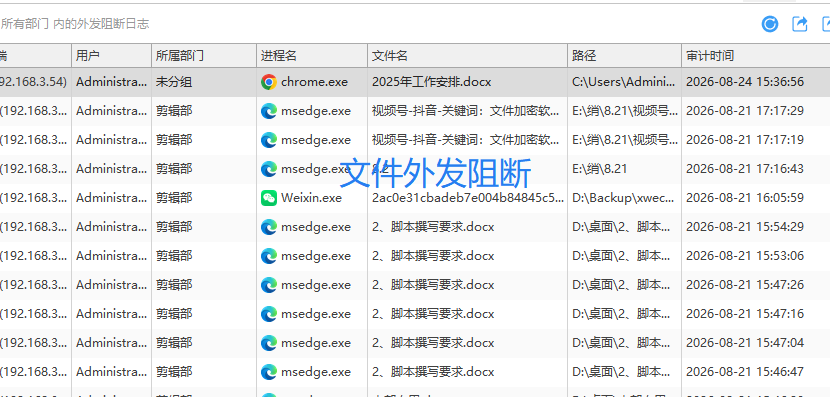Click the Edge icon in the 17:16:43 row
The width and height of the screenshot is (830, 397).
[x=269, y=169]
